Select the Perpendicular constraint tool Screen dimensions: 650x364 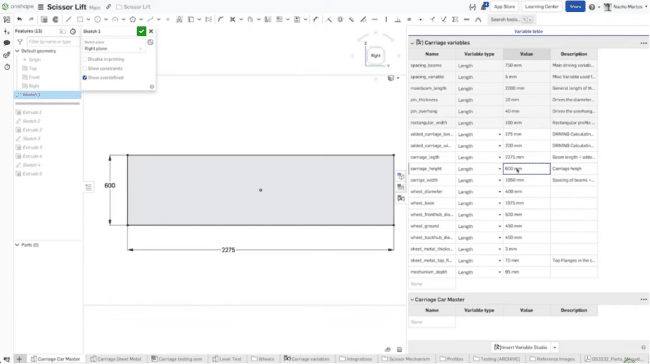tap(398, 19)
